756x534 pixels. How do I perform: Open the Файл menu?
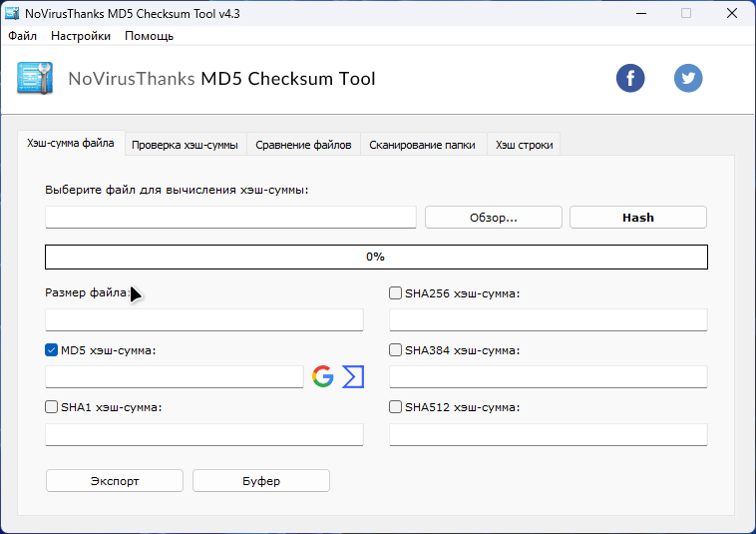click(22, 36)
